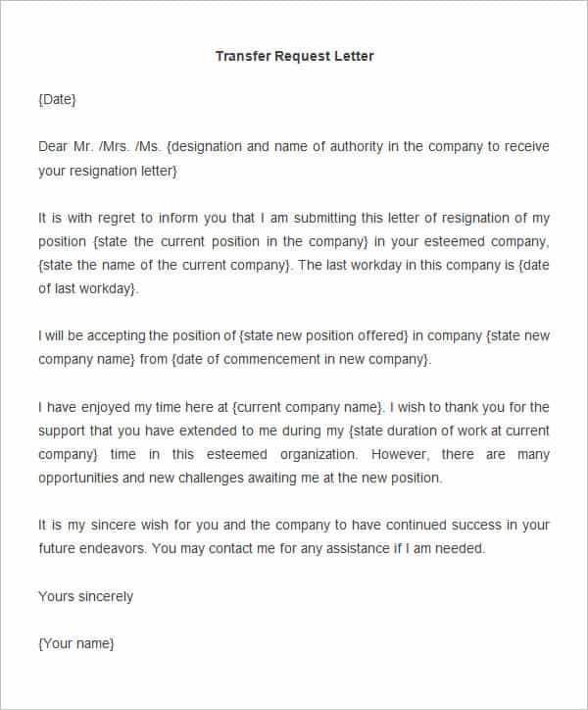Click the {Your name} placeholder

(x=76, y=644)
